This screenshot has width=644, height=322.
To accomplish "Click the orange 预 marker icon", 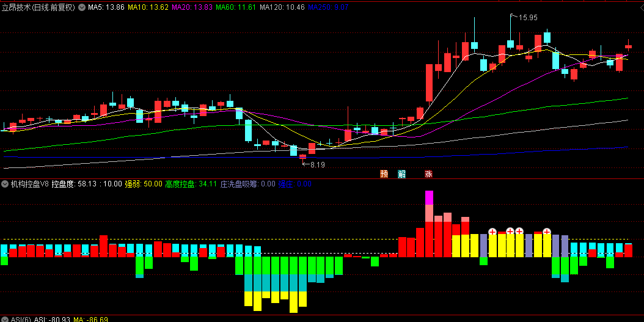I will [x=384, y=174].
